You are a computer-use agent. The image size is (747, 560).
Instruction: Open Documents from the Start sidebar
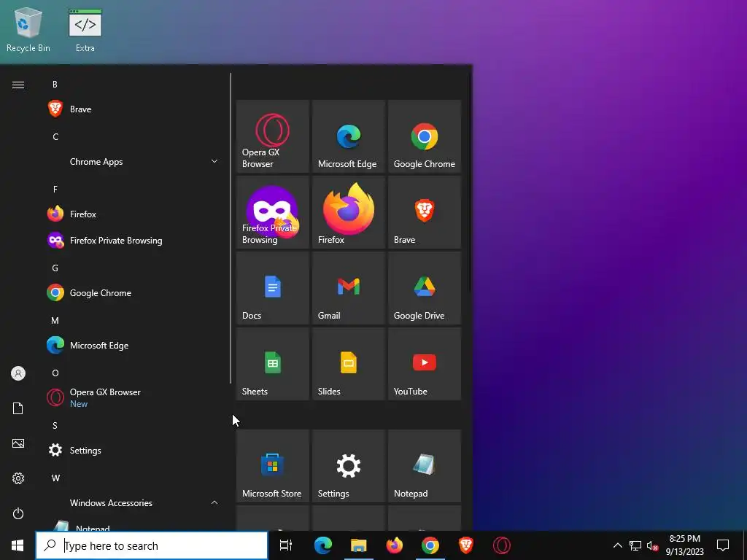pos(18,408)
